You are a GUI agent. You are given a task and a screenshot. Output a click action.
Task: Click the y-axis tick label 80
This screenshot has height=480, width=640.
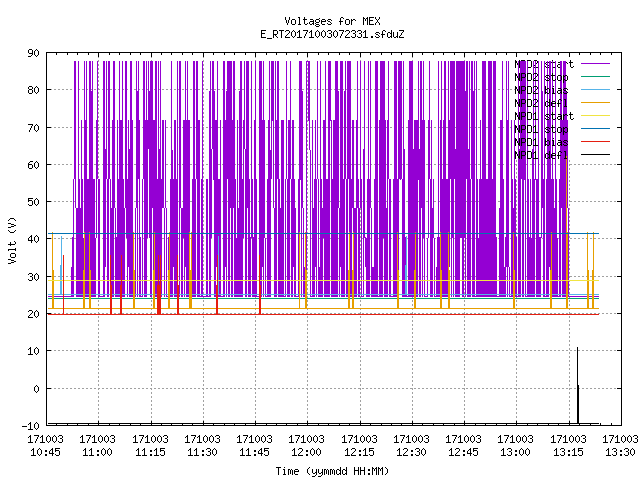click(33, 90)
